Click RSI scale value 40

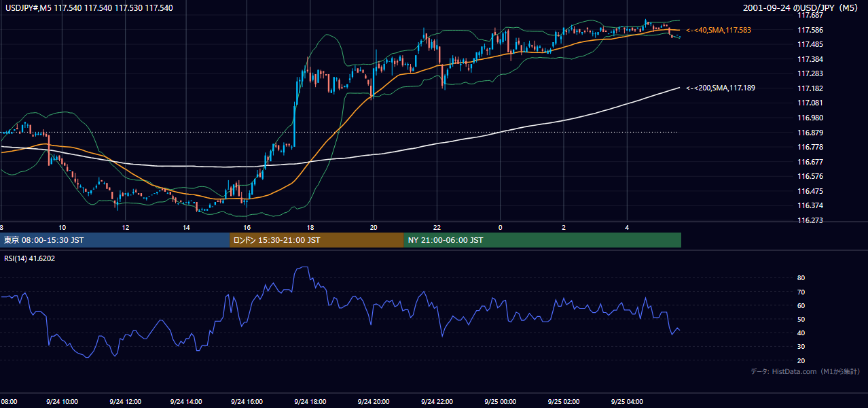coord(801,333)
